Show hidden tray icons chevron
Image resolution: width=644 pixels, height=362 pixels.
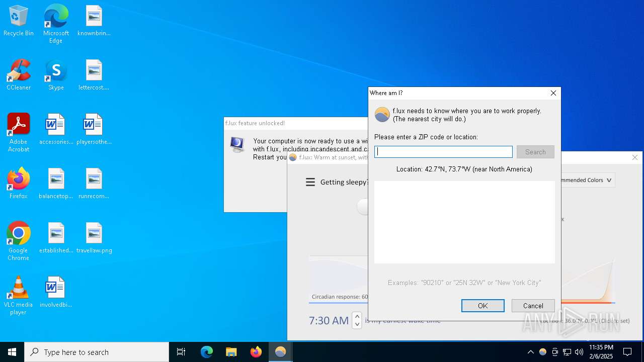coord(530,352)
